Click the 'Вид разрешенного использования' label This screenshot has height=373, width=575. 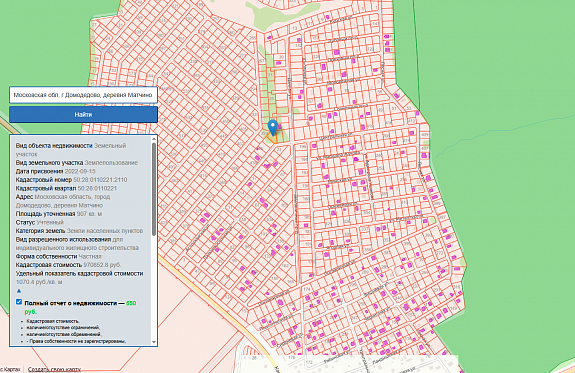coord(63,239)
